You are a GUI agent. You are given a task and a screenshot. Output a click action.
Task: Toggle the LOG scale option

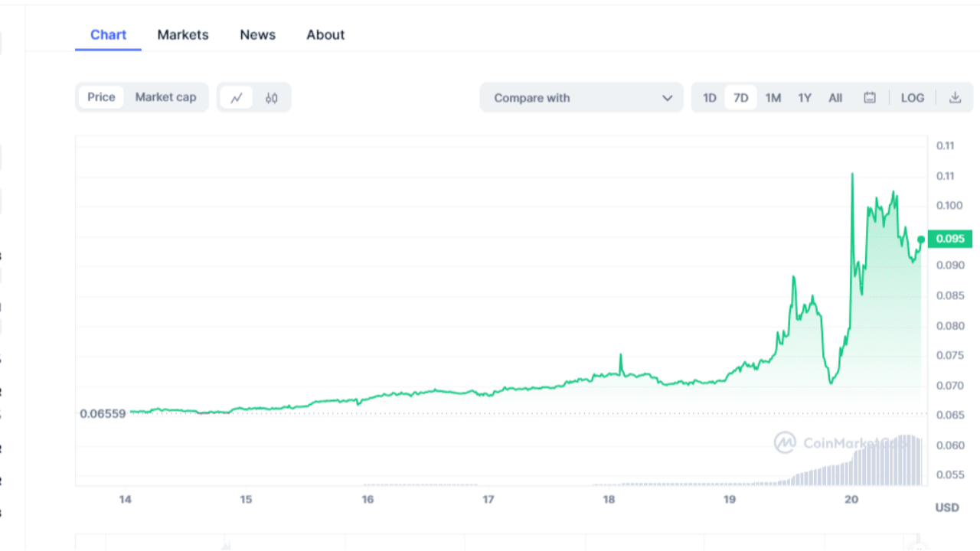[x=913, y=98]
